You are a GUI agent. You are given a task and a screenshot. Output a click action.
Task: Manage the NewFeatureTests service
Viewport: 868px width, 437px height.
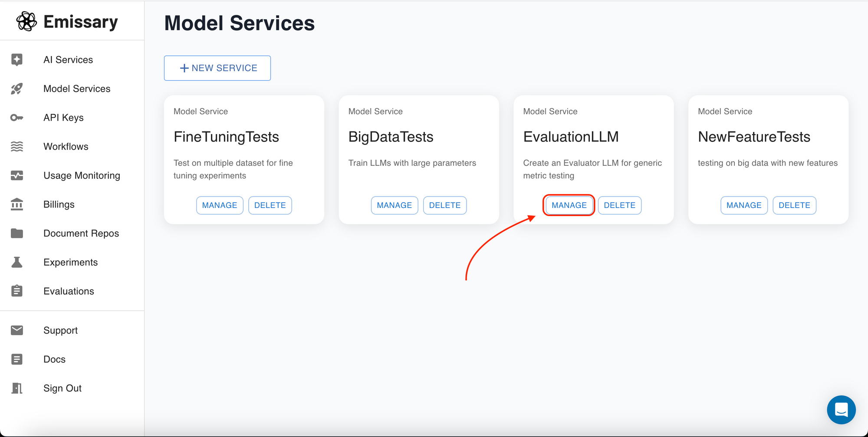744,205
